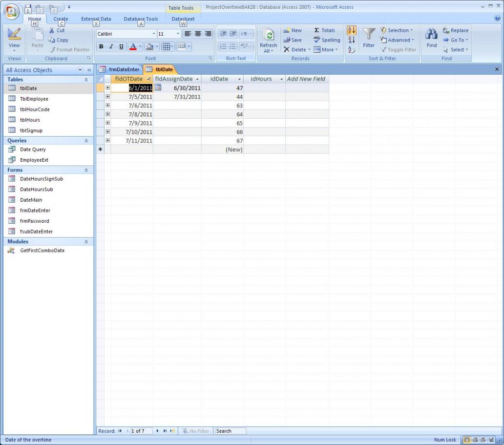Viewport: 504px width, 445px height.
Task: Collapse the Forms group
Action: (86, 170)
